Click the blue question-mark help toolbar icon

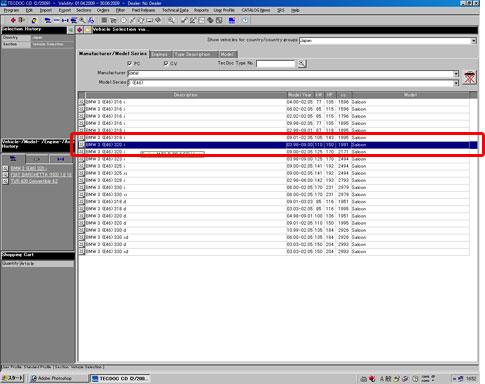245,20
